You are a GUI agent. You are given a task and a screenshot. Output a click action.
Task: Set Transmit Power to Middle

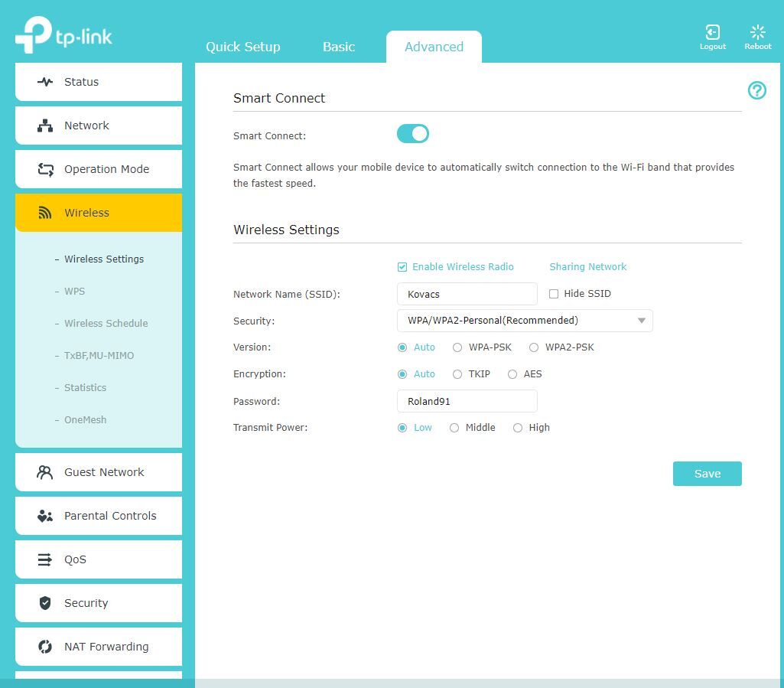click(x=454, y=428)
